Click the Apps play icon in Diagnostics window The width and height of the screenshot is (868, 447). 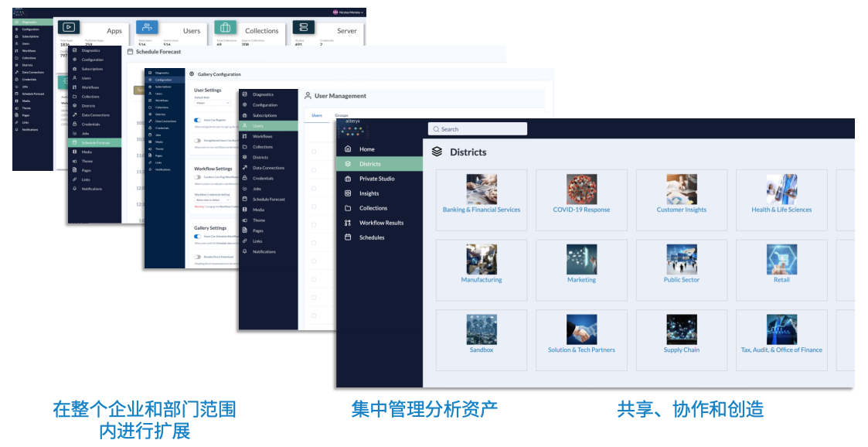click(x=69, y=27)
